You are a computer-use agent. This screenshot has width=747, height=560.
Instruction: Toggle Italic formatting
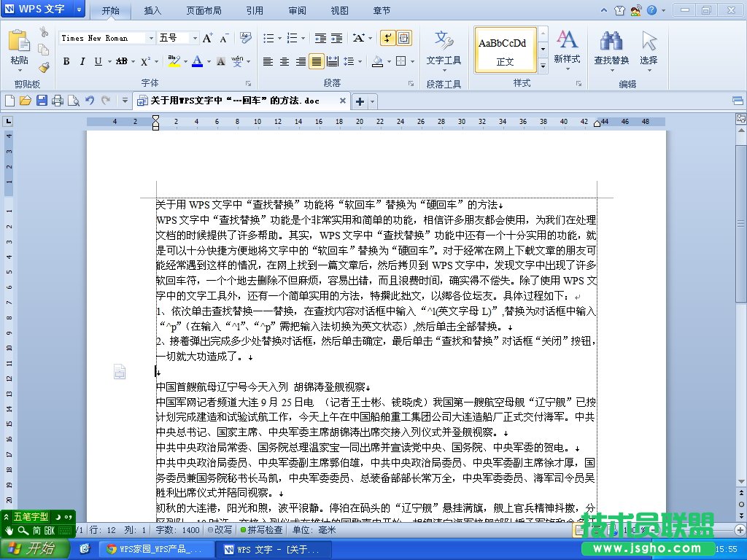(82, 62)
